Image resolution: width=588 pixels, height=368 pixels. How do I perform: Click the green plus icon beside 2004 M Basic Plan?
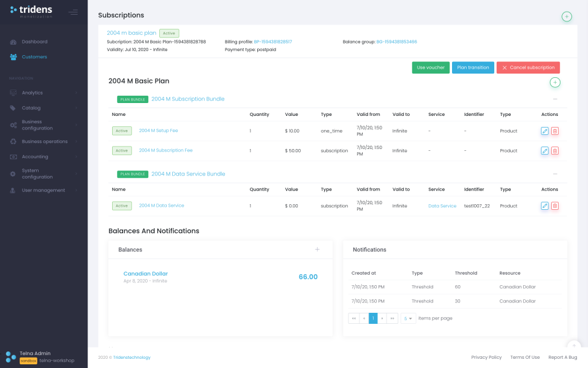[555, 82]
